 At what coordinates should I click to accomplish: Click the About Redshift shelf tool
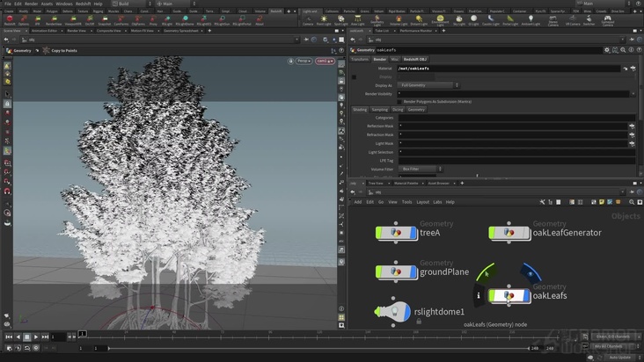point(260,20)
